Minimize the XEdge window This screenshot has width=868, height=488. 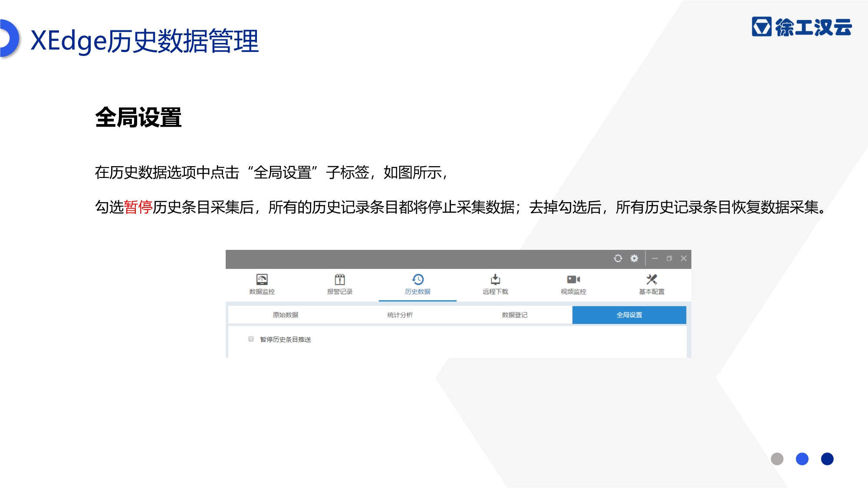(655, 259)
